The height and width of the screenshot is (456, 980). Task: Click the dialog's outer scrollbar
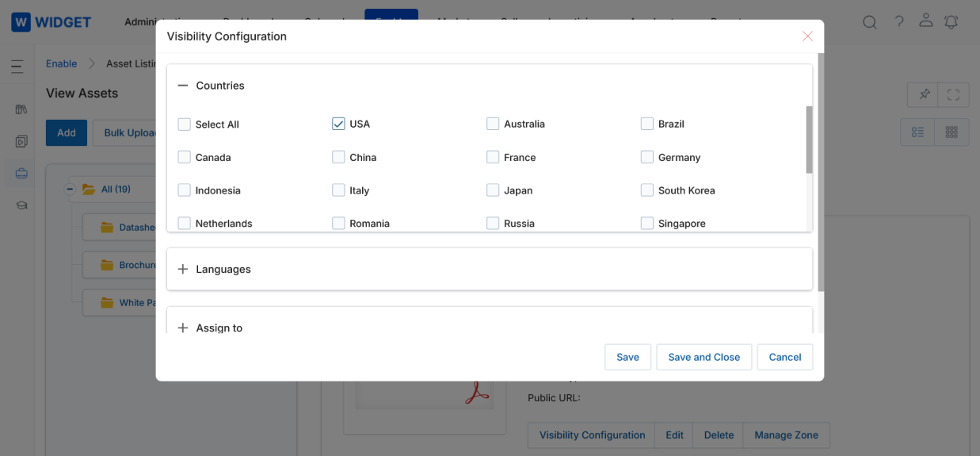(821, 171)
